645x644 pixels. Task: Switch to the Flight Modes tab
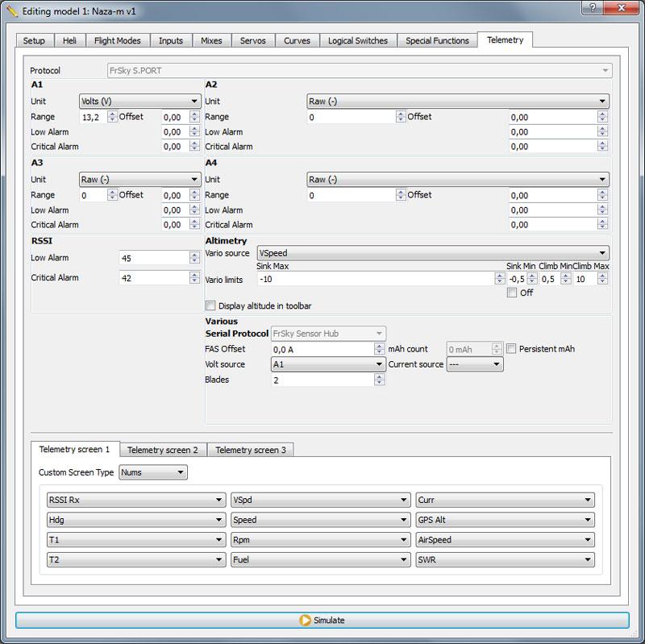point(117,40)
